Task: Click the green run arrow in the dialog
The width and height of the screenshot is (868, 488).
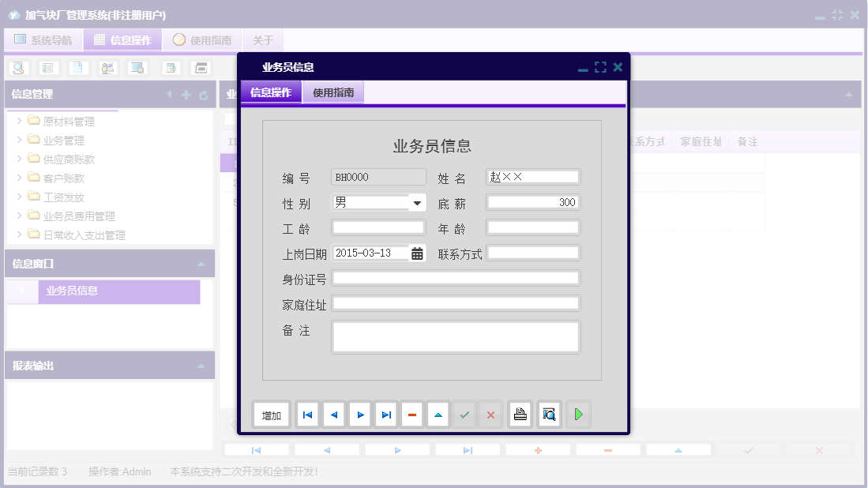Action: (x=578, y=414)
